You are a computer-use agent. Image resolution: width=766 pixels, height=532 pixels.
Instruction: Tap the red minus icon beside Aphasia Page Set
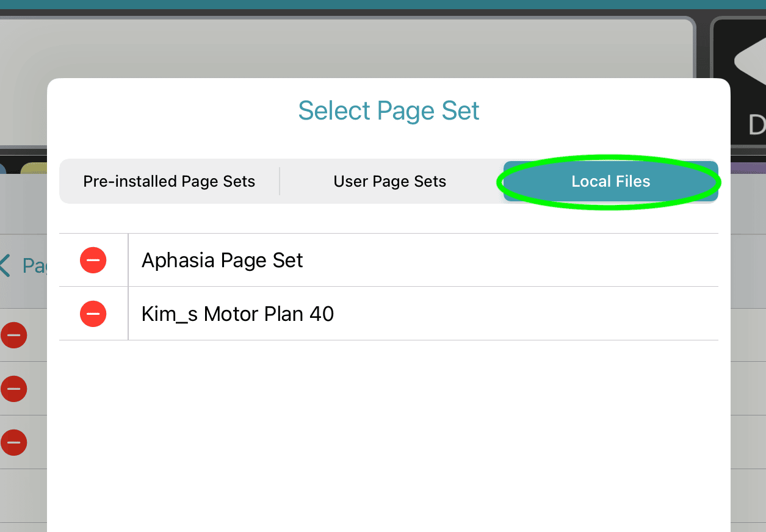(x=93, y=260)
